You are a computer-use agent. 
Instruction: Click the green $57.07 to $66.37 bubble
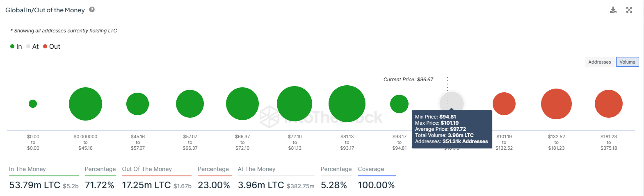(190, 104)
